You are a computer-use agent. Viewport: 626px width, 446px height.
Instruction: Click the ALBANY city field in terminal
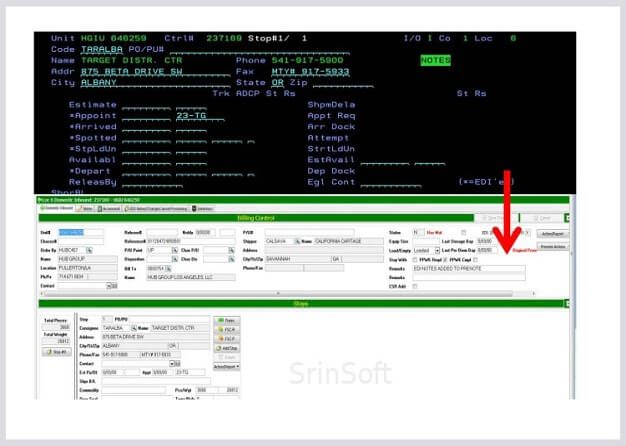155,83
